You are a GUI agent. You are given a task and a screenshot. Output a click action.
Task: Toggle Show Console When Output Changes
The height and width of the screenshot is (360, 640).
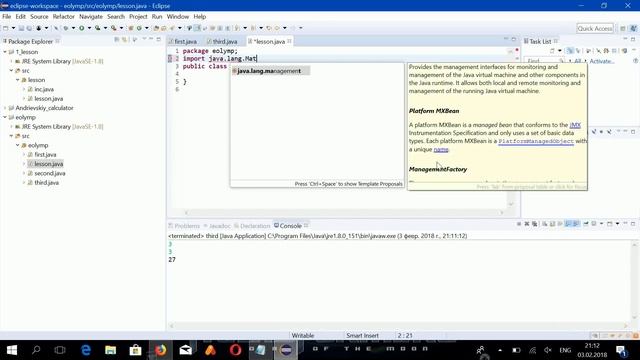coord(568,224)
